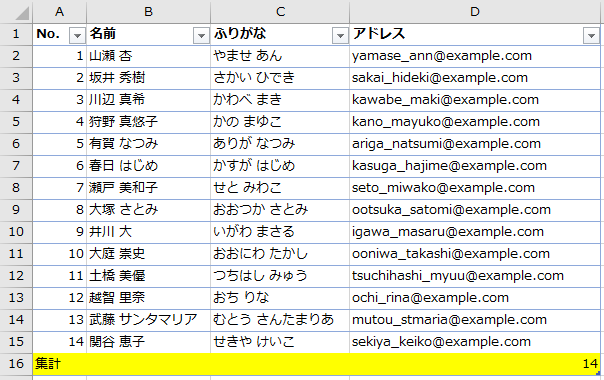Select address ariga_natsumi@example.com
This screenshot has height=380, width=604.
[x=475, y=144]
